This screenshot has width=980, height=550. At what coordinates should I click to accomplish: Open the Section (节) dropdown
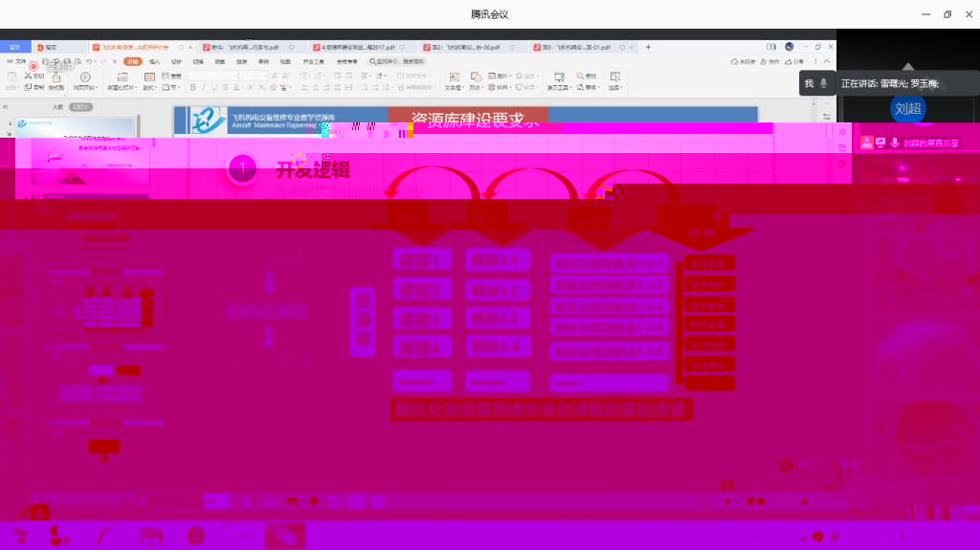click(x=170, y=87)
